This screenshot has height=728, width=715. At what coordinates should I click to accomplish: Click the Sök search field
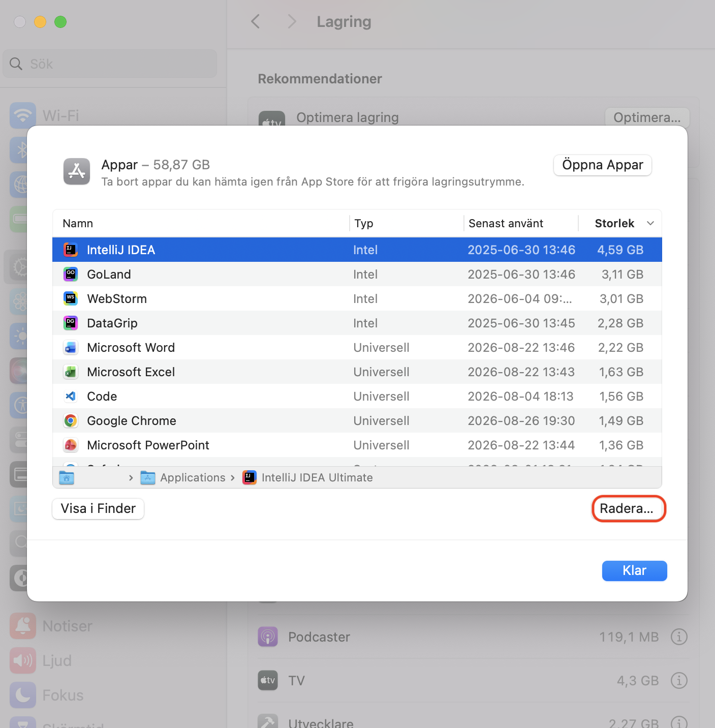coord(110,64)
